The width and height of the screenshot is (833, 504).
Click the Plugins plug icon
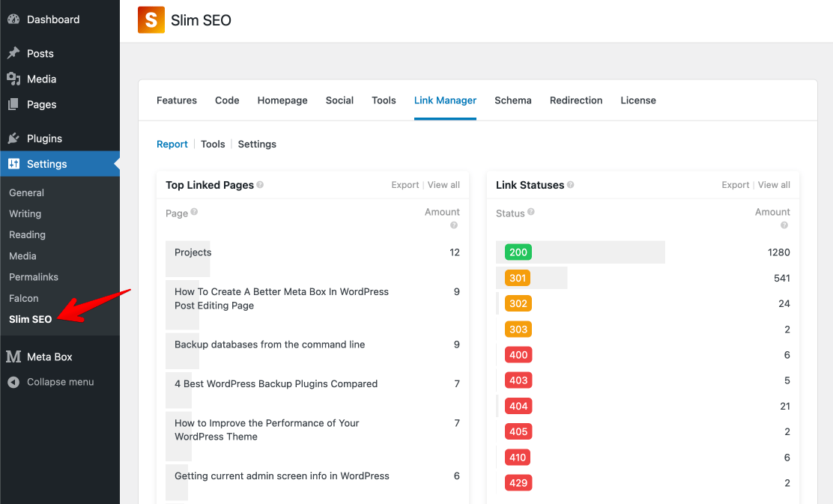13,138
